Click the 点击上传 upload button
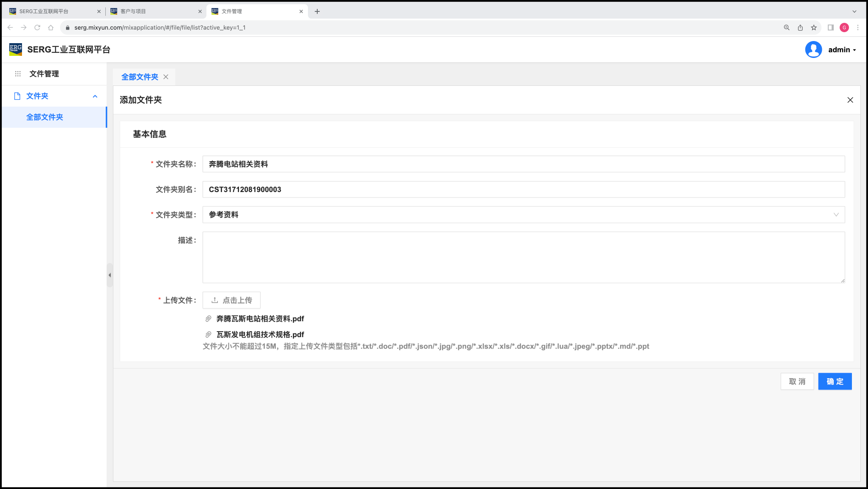This screenshot has width=868, height=489. pyautogui.click(x=231, y=300)
